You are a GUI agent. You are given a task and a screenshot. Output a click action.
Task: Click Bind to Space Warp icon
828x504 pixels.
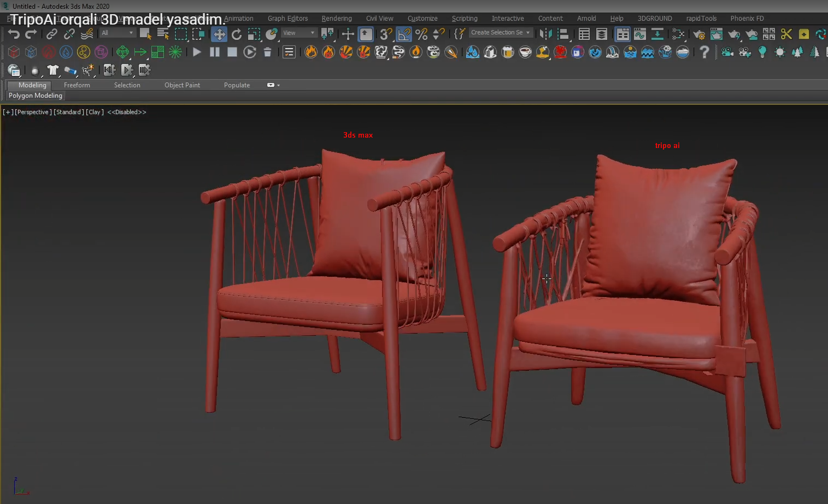coord(87,34)
